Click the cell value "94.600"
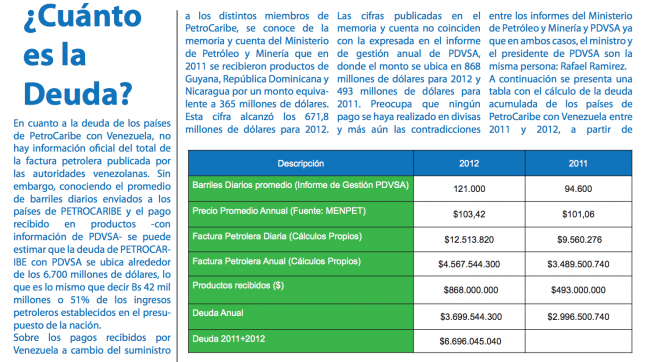 [x=578, y=189]
